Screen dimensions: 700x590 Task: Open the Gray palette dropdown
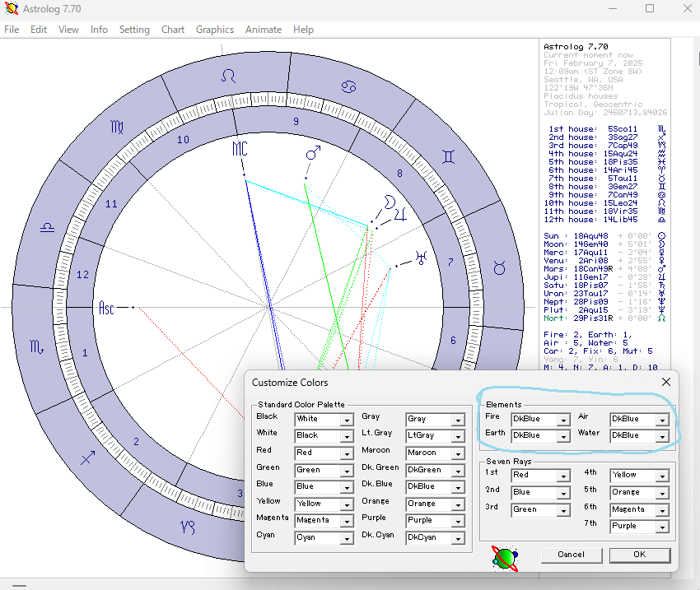click(458, 420)
